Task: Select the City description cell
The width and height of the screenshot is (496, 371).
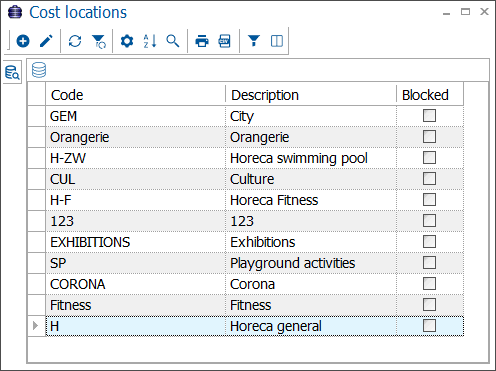Action: (311, 116)
